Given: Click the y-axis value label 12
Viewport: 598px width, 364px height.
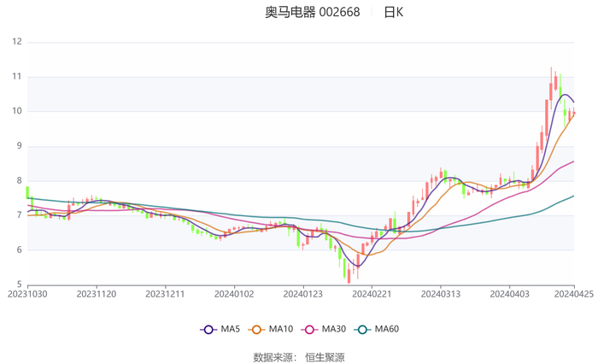Looking at the screenshot, I should [16, 42].
